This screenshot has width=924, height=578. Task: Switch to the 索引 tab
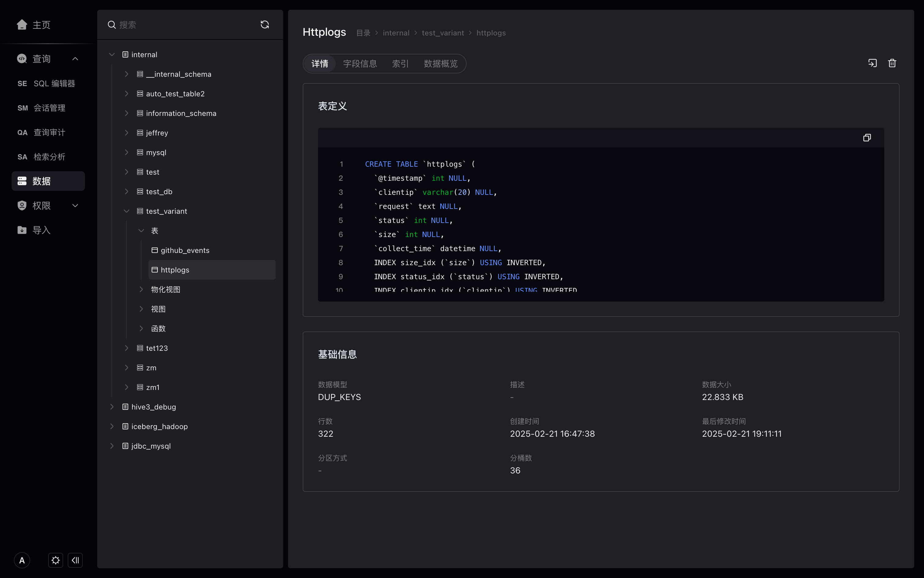tap(400, 64)
